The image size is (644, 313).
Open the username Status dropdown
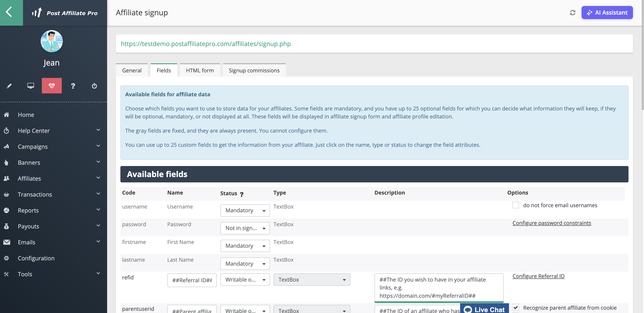(245, 210)
